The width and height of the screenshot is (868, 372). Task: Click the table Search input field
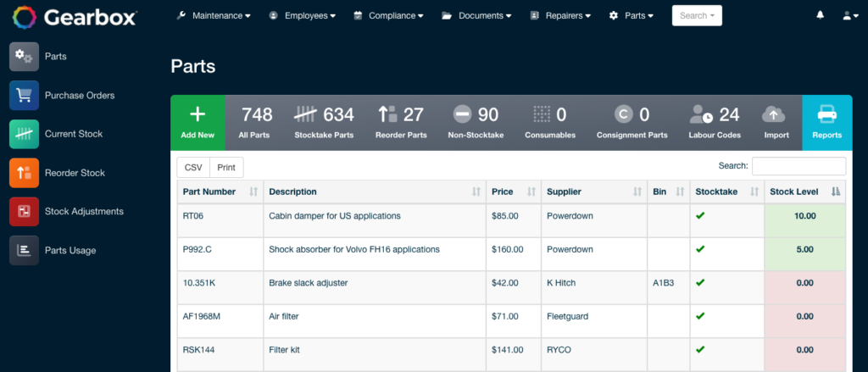click(x=798, y=166)
